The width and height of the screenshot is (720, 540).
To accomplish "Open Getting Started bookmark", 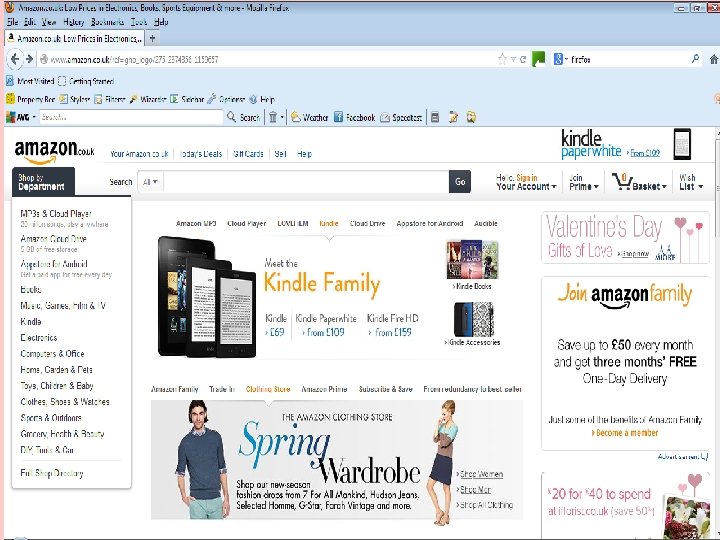I will pos(87,81).
